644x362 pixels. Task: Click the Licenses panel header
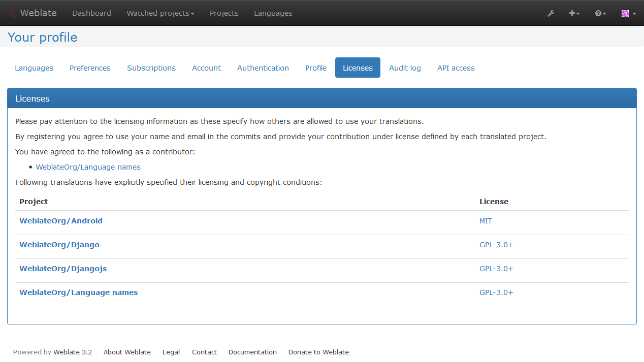pyautogui.click(x=322, y=98)
